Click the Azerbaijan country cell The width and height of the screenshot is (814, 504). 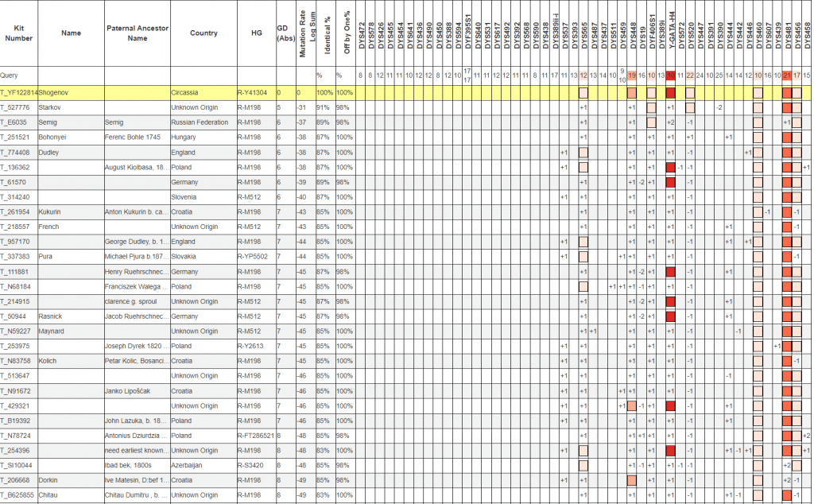click(x=188, y=466)
